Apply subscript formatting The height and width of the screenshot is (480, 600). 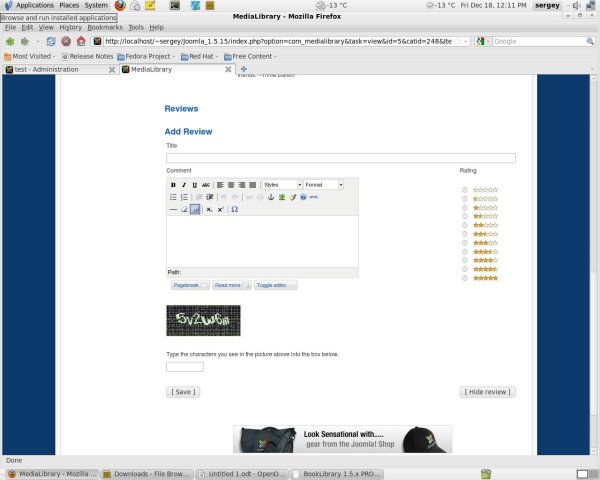pyautogui.click(x=209, y=209)
